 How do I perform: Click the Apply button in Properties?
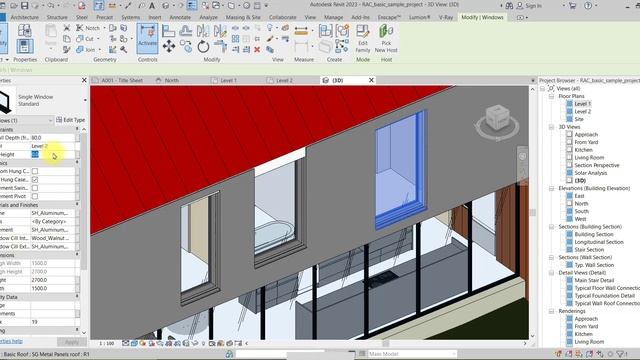[x=72, y=342]
